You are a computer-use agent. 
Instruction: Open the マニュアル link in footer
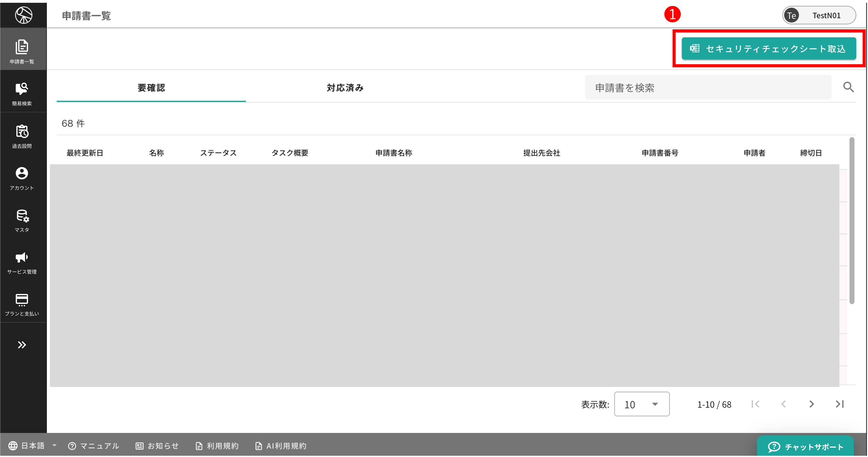point(94,446)
